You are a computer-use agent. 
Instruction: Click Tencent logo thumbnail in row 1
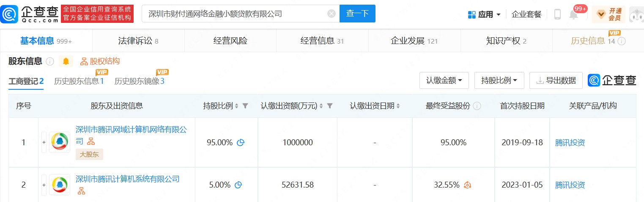(x=60, y=142)
